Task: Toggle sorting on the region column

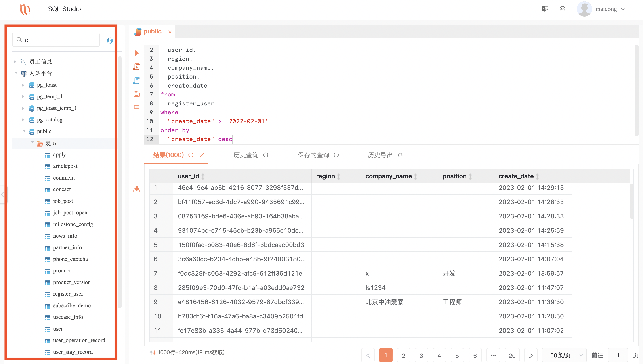Action: click(x=339, y=176)
